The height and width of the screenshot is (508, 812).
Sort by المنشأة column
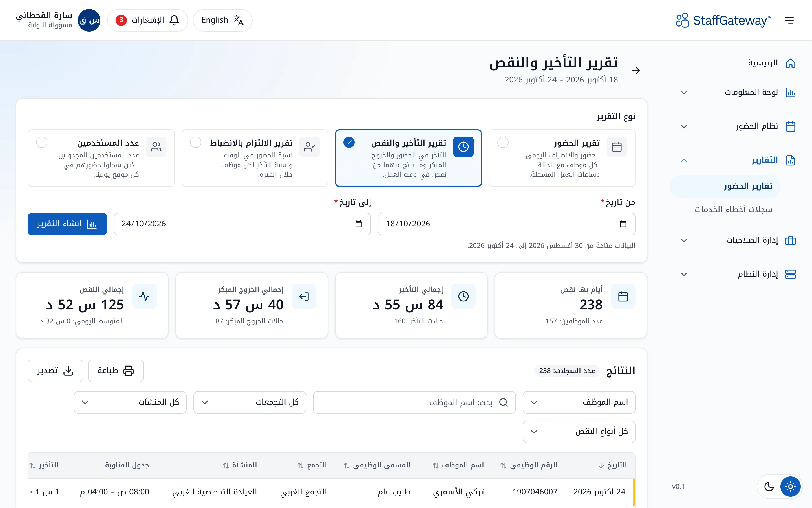(x=240, y=465)
